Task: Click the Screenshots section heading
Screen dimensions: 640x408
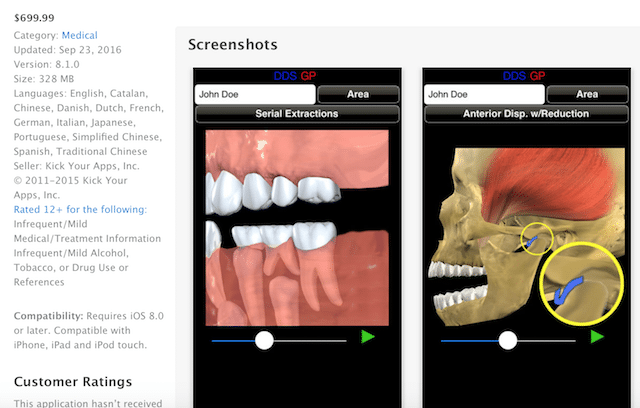Action: tap(233, 44)
